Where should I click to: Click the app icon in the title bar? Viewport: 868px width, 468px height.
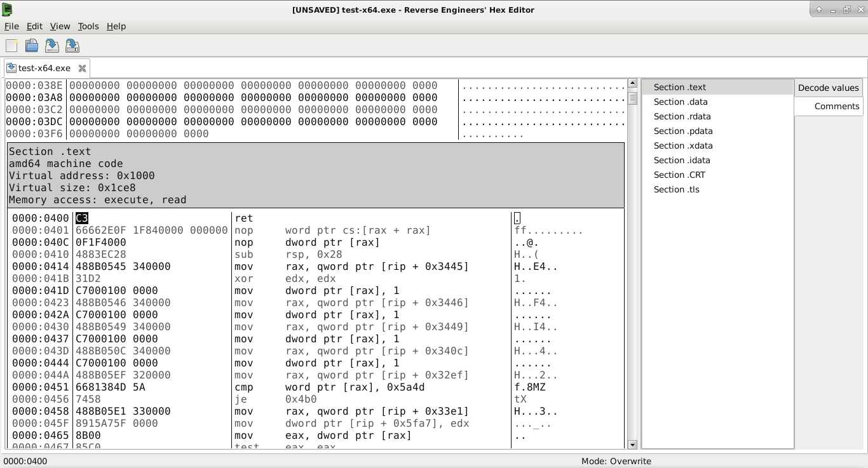pos(7,10)
